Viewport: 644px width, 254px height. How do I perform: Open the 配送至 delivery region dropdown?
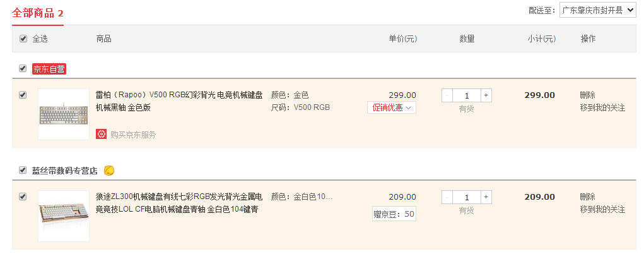point(597,11)
